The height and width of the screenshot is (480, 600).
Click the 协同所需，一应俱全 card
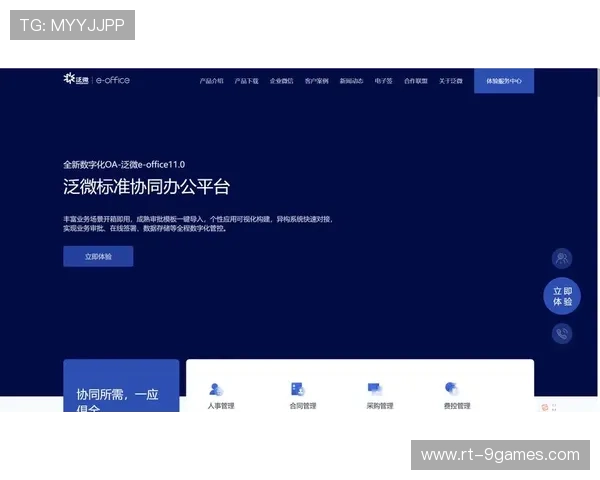tap(121, 386)
